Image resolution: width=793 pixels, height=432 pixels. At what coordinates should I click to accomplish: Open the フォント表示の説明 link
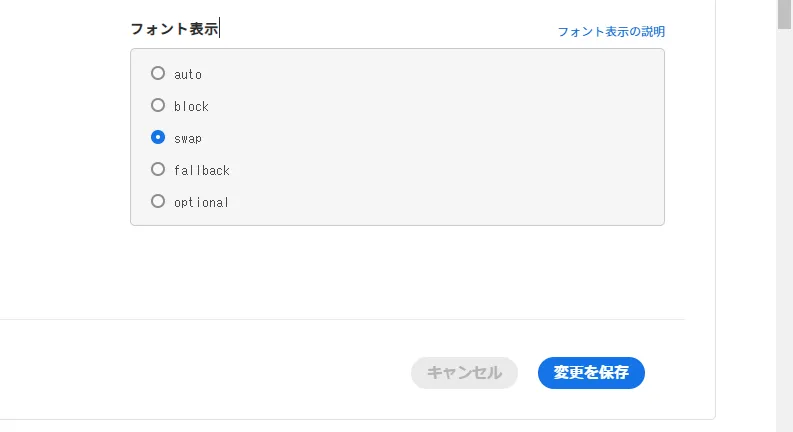(610, 32)
